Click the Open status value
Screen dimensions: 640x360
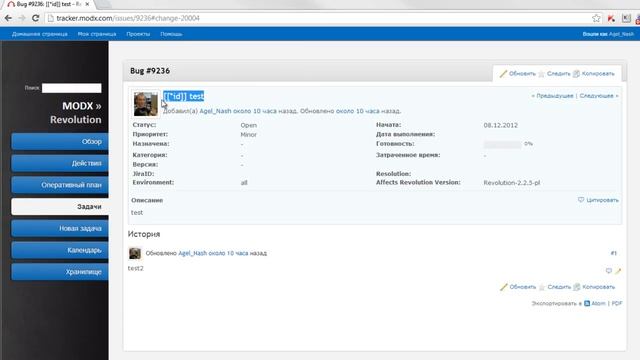coord(249,125)
